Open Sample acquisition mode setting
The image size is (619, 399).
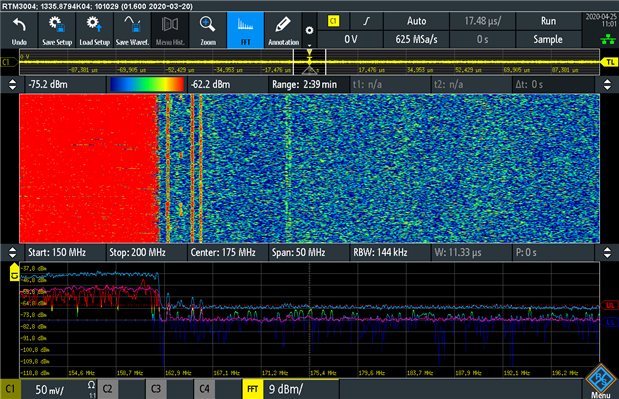point(548,39)
